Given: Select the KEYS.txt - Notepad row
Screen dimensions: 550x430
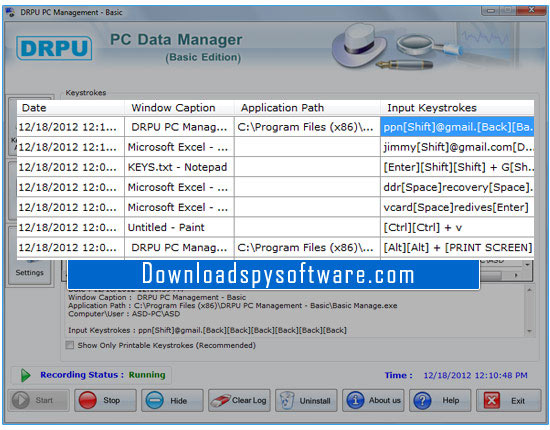Looking at the screenshot, I should [x=275, y=167].
